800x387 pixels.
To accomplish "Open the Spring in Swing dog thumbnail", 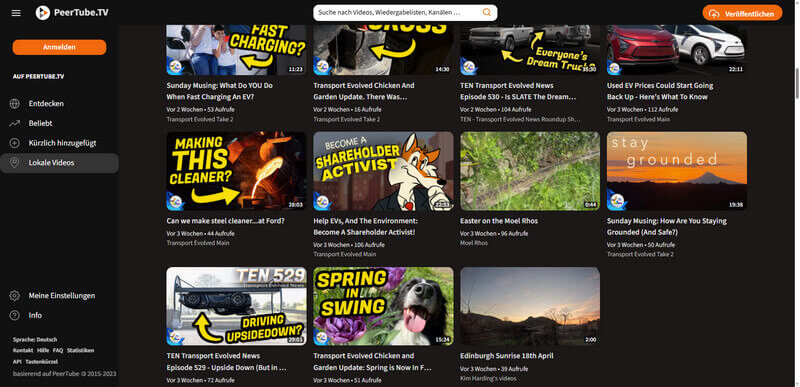I will (383, 306).
